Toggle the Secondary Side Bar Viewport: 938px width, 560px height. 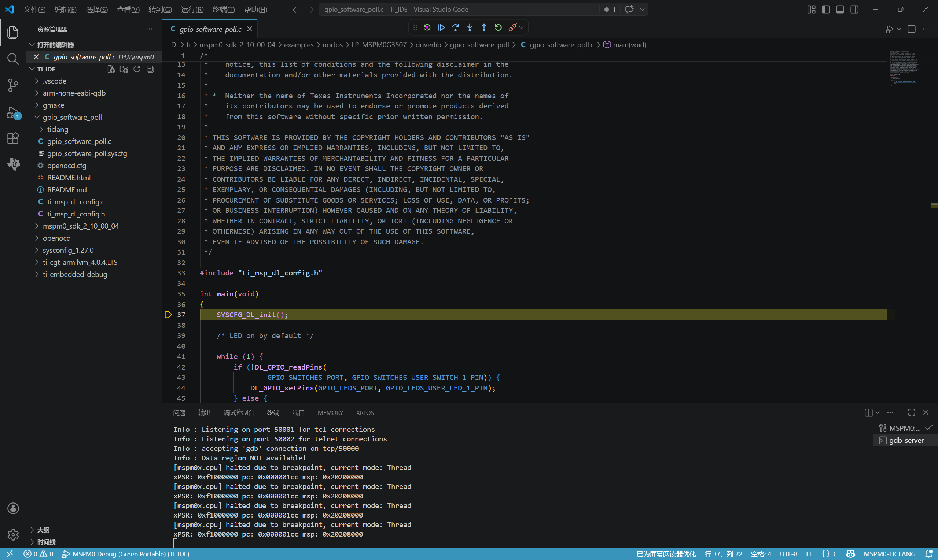point(854,10)
